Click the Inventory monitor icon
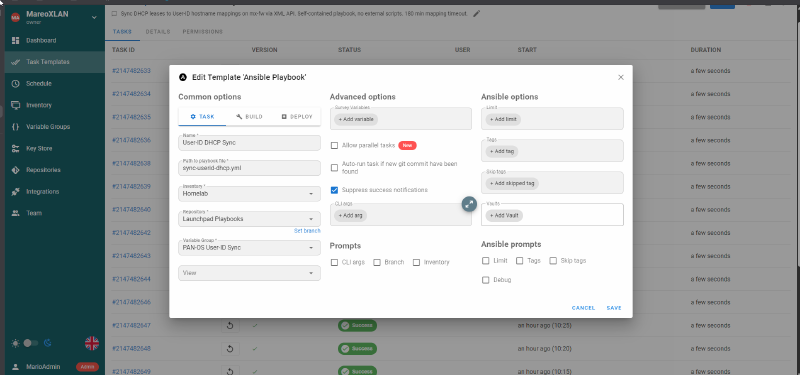800x375 pixels. [x=15, y=105]
